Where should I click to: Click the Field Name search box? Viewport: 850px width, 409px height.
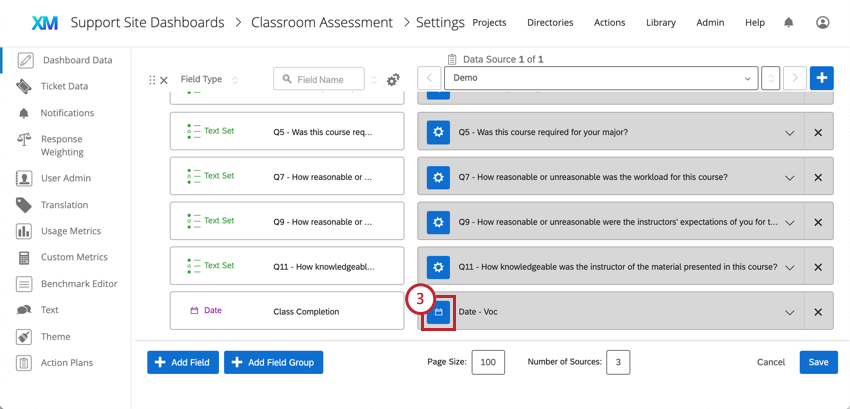(x=319, y=79)
